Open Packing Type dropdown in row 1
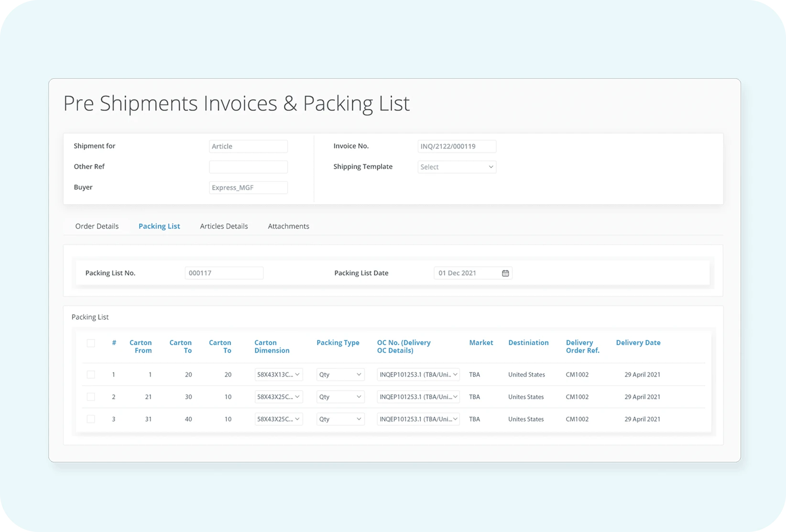This screenshot has width=786, height=532. (x=340, y=375)
